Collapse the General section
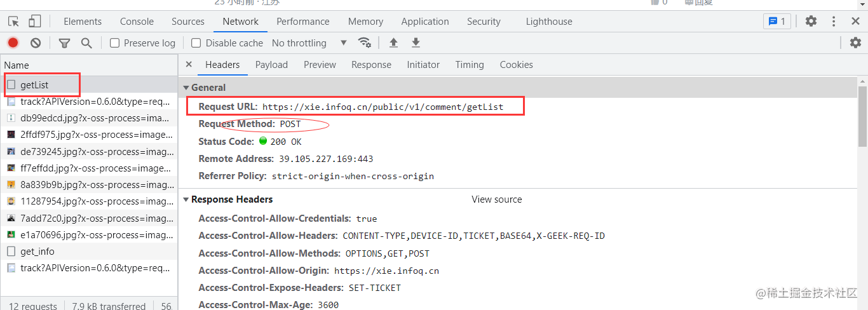The image size is (868, 310). click(186, 88)
